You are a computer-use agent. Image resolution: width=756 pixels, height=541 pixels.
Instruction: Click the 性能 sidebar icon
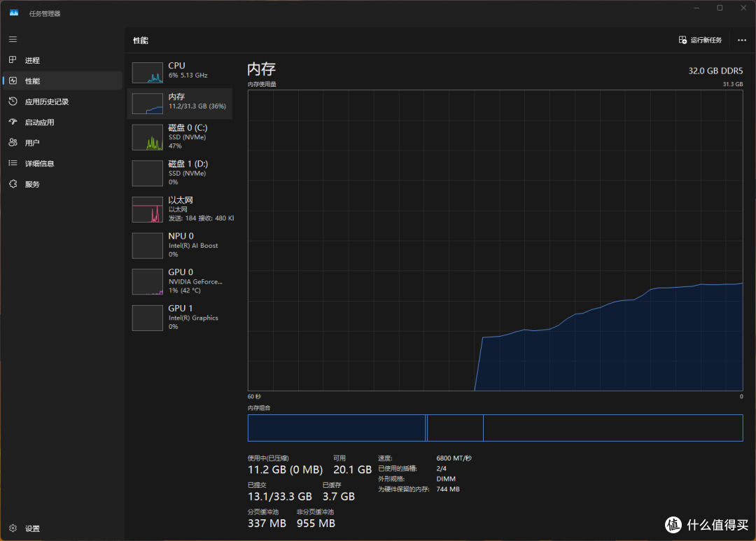pyautogui.click(x=13, y=80)
